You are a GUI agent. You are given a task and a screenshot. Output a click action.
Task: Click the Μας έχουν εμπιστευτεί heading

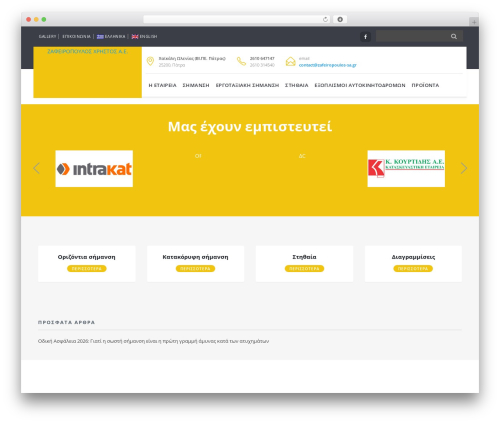[x=250, y=127]
